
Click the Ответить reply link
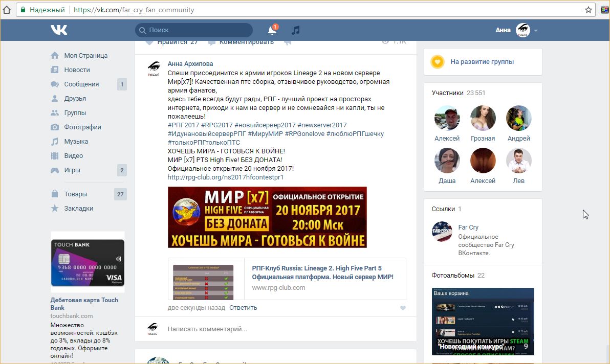pyautogui.click(x=243, y=308)
